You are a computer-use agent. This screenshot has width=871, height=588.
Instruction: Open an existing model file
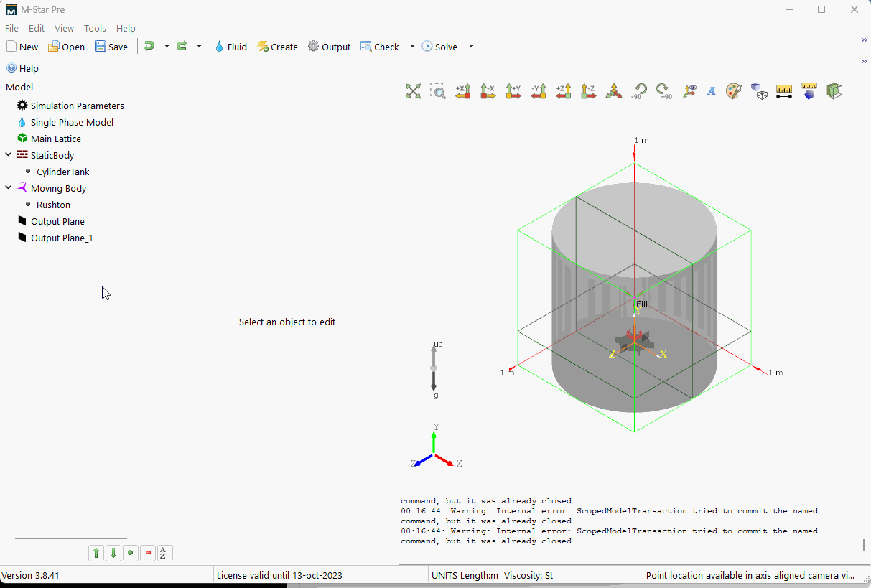click(66, 47)
